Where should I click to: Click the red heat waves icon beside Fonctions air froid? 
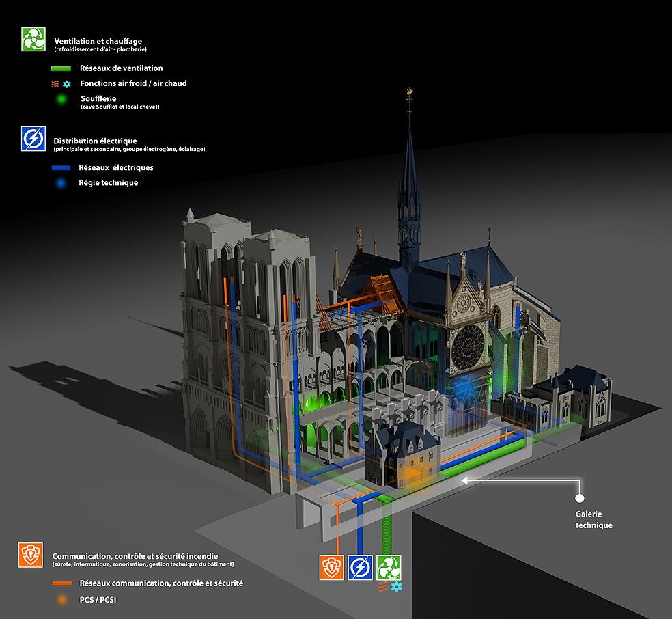click(x=55, y=84)
